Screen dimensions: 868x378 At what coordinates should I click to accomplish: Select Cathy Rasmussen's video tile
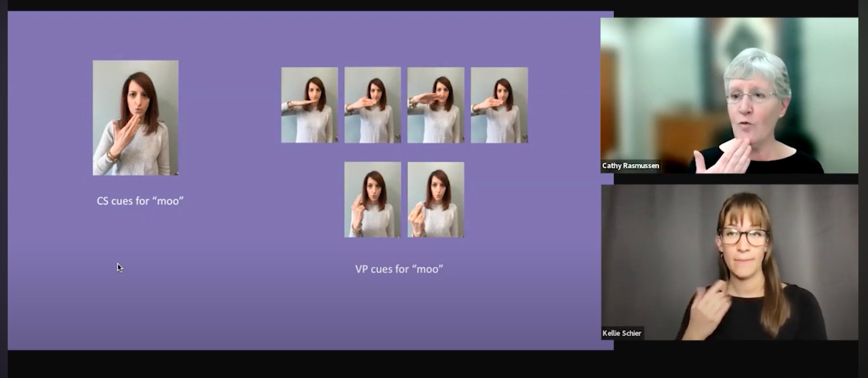point(729,96)
